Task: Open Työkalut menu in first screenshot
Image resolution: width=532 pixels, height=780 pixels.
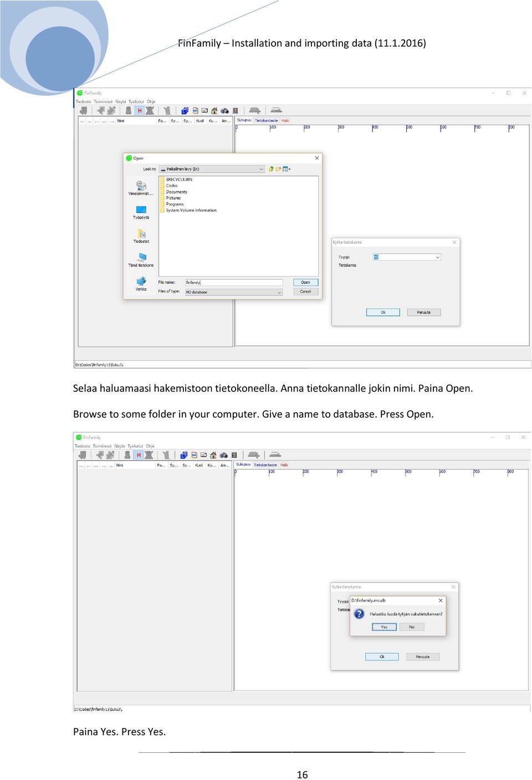Action: coord(136,102)
